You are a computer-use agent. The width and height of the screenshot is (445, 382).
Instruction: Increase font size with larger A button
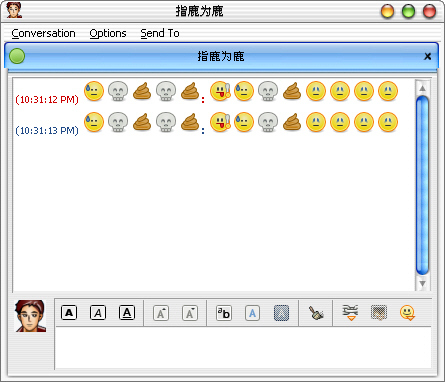(x=161, y=313)
